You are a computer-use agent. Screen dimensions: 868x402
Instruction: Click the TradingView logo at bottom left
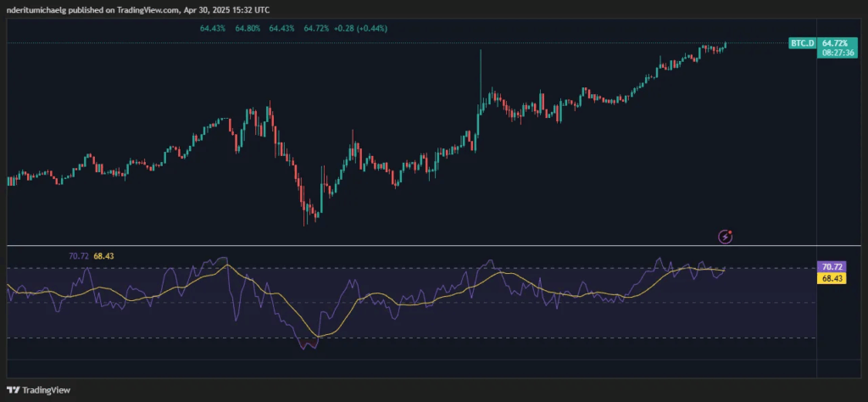tap(38, 390)
